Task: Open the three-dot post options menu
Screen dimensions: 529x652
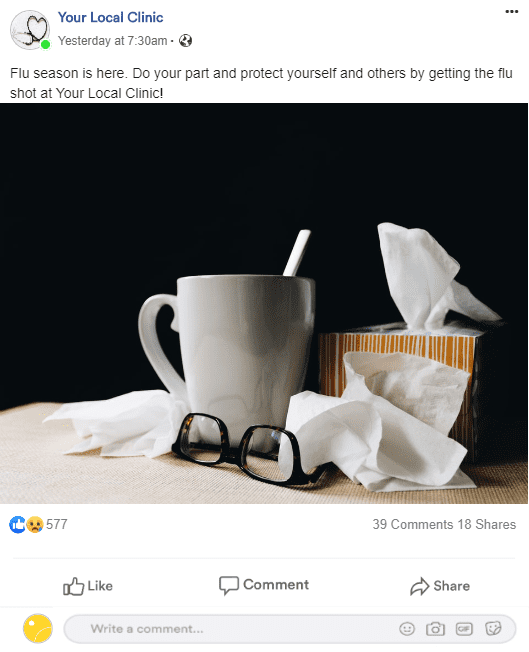Action: [x=511, y=11]
